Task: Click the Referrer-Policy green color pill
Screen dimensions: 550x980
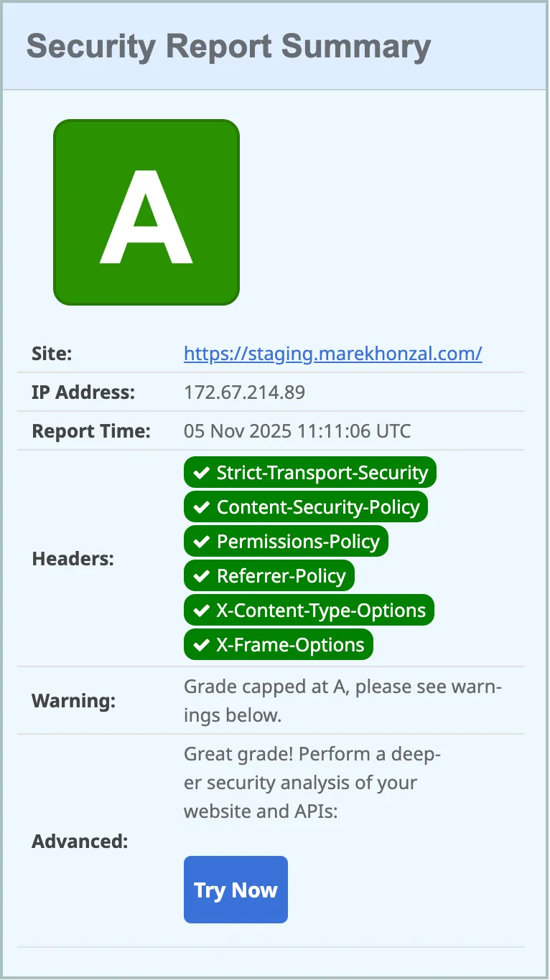Action: [x=269, y=575]
